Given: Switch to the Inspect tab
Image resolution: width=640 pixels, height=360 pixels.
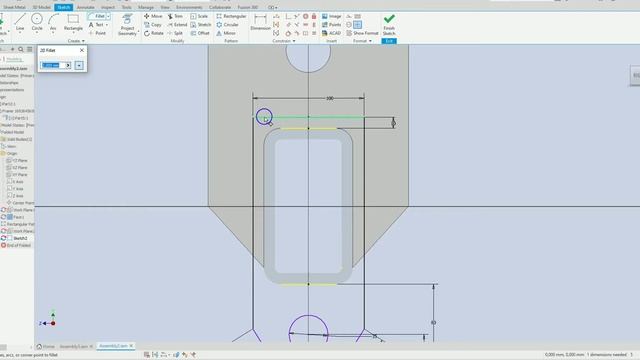Looking at the screenshot, I should click(108, 7).
